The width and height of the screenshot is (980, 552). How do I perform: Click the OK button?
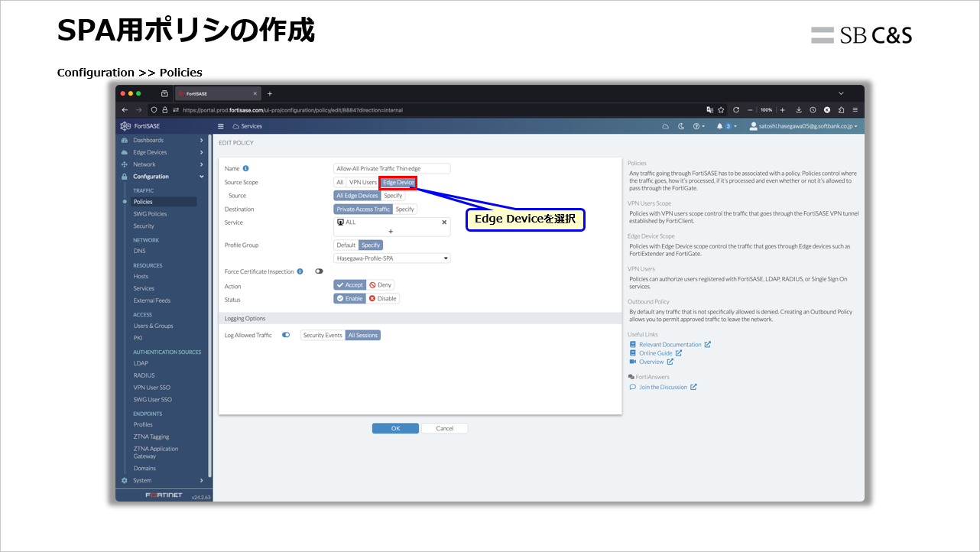click(395, 428)
